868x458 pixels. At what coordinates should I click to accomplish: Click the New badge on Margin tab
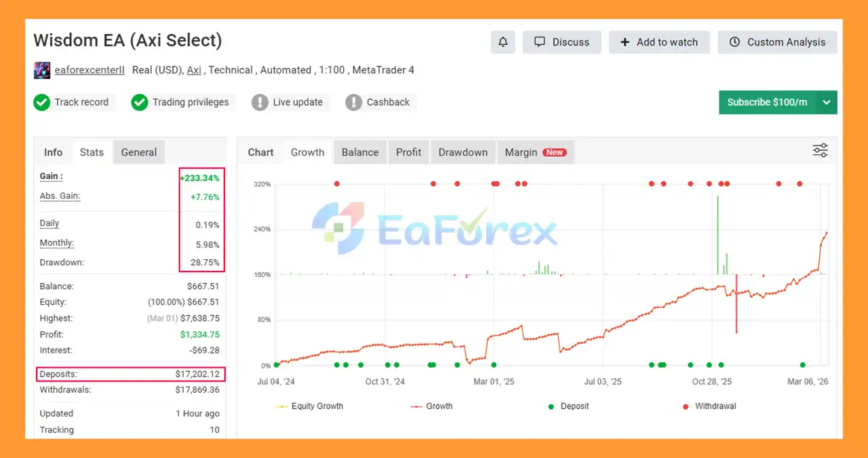(x=555, y=153)
